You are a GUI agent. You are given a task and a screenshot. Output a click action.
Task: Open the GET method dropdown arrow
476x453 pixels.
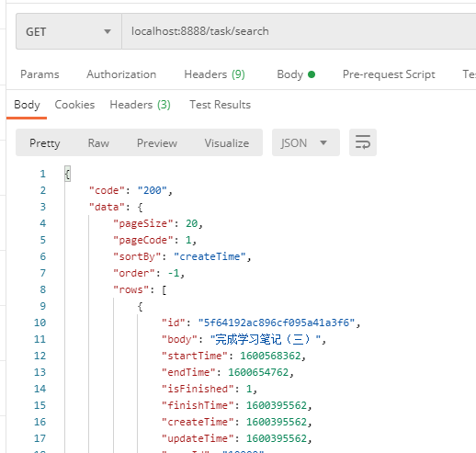click(x=108, y=31)
